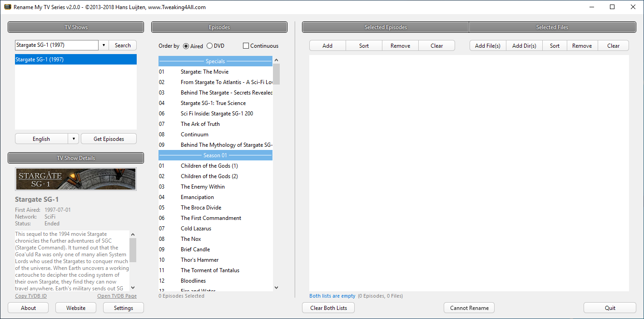The image size is (644, 319).
Task: Select From Stargate To Atlantis special
Action: tap(215, 82)
